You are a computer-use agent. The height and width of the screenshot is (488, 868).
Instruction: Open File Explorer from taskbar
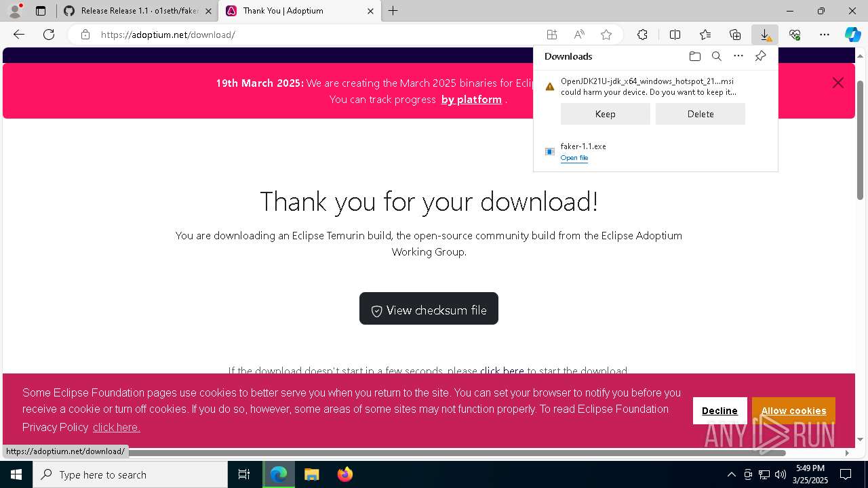click(312, 474)
